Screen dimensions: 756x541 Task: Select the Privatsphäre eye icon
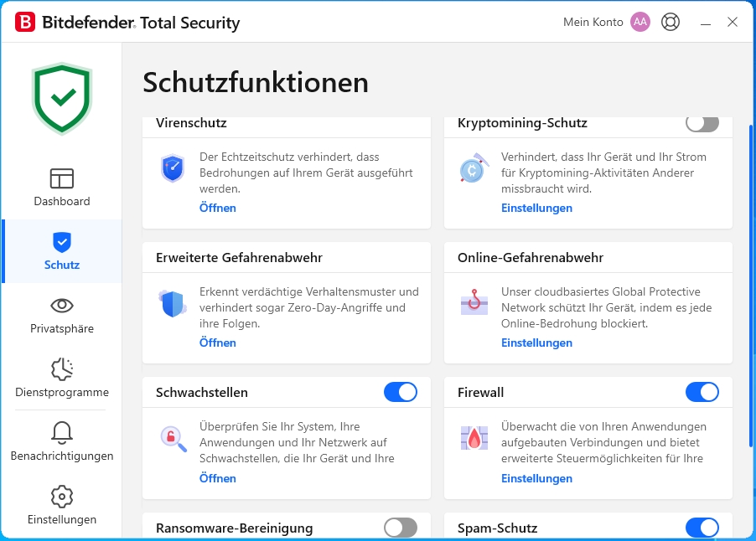(x=62, y=306)
